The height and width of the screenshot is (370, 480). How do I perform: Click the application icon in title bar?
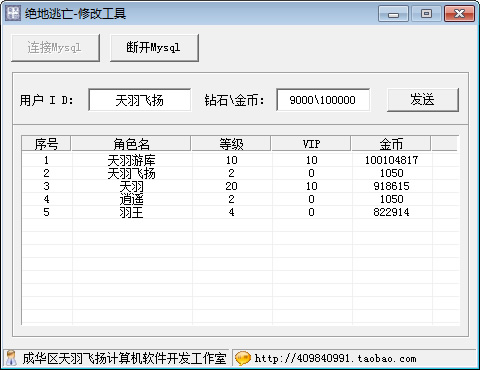coord(13,13)
